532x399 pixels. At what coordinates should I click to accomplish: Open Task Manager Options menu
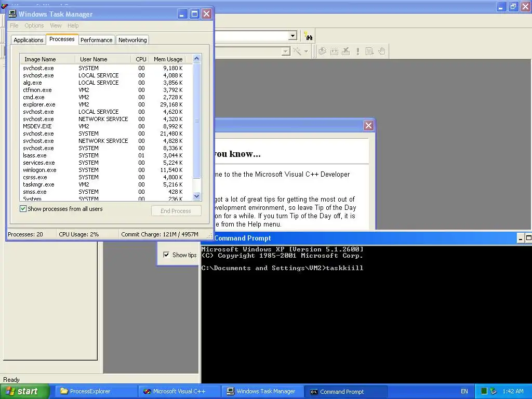34,25
